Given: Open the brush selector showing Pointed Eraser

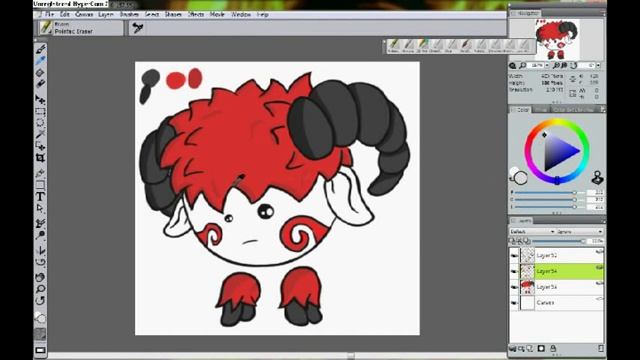Looking at the screenshot, I should tap(81, 28).
